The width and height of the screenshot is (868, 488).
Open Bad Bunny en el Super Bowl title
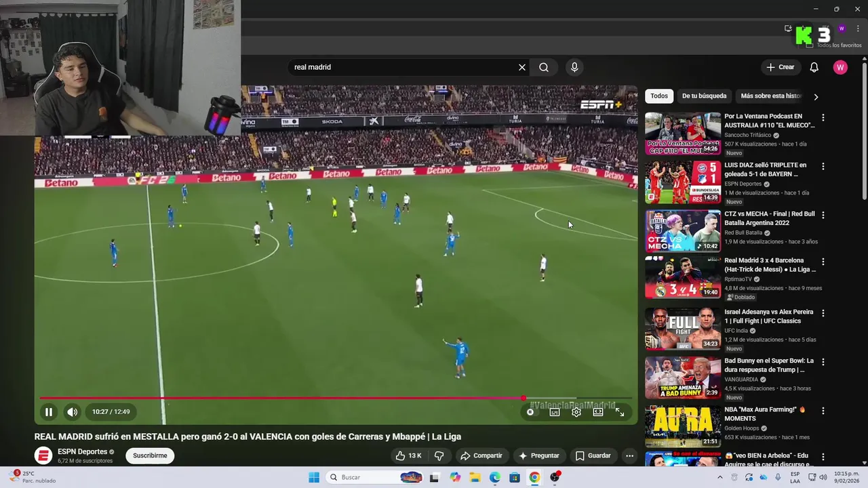pyautogui.click(x=769, y=365)
